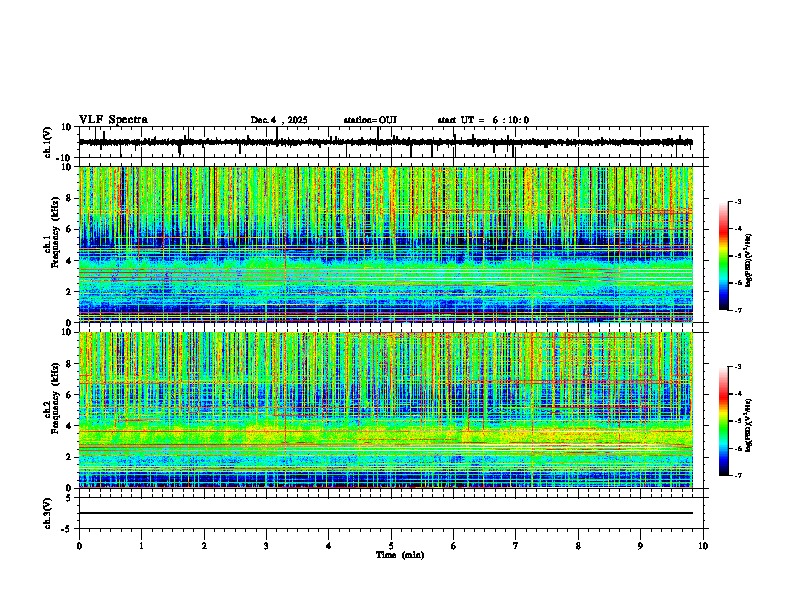Click time axis tick label "9"
The height and width of the screenshot is (612, 792).
(x=640, y=546)
